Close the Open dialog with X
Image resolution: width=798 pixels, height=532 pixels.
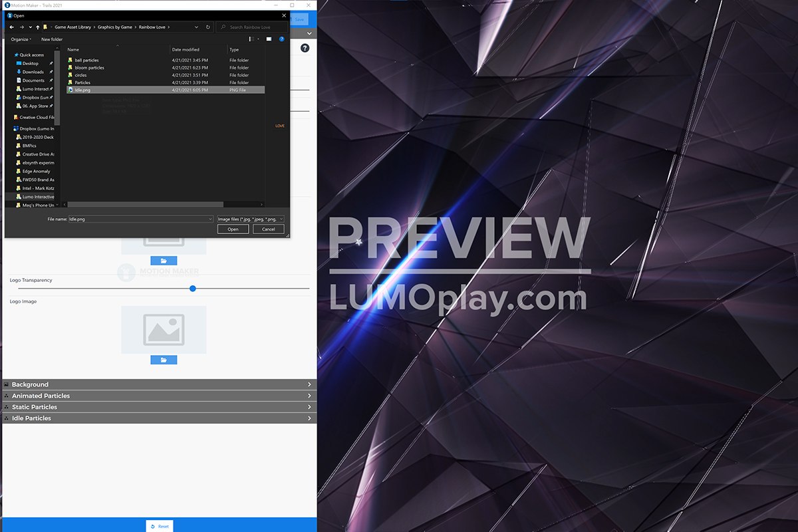pos(284,15)
